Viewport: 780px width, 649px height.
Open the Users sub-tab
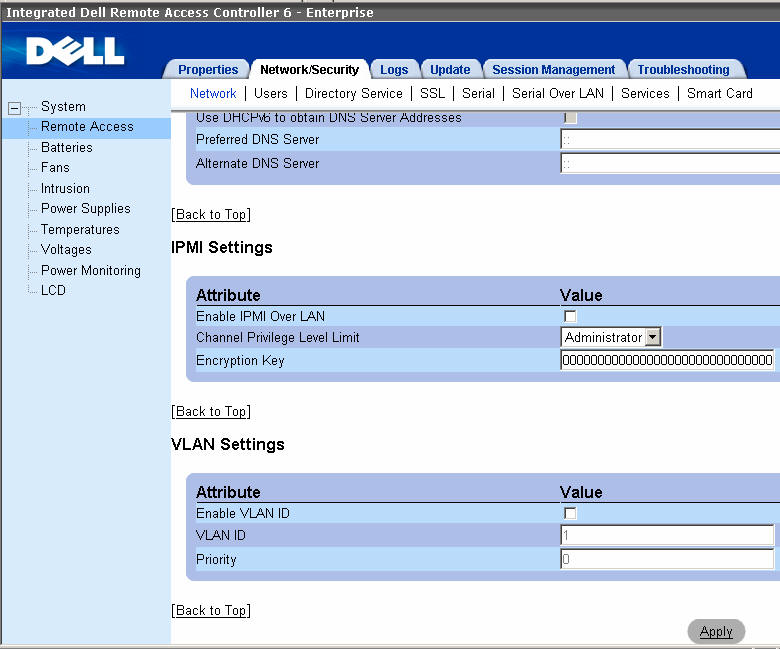coord(271,93)
